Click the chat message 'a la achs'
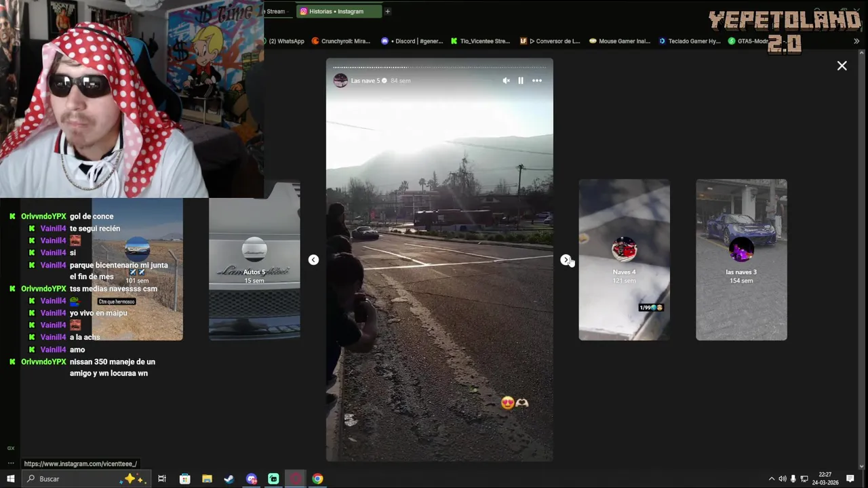868x488 pixels. coord(85,338)
